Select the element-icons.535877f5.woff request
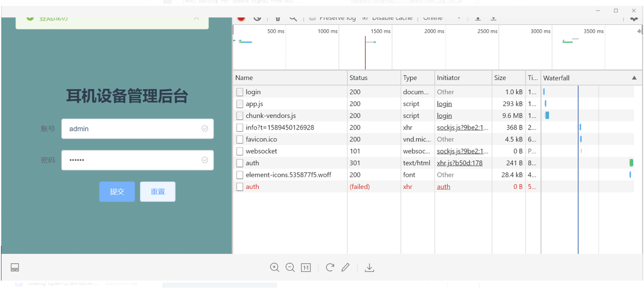This screenshot has height=288, width=644. pyautogui.click(x=433, y=175)
